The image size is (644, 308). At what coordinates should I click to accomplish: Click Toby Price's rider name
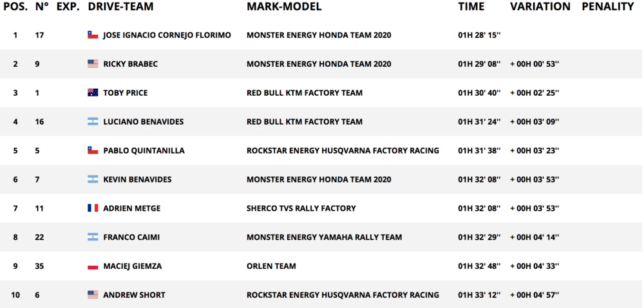point(125,93)
